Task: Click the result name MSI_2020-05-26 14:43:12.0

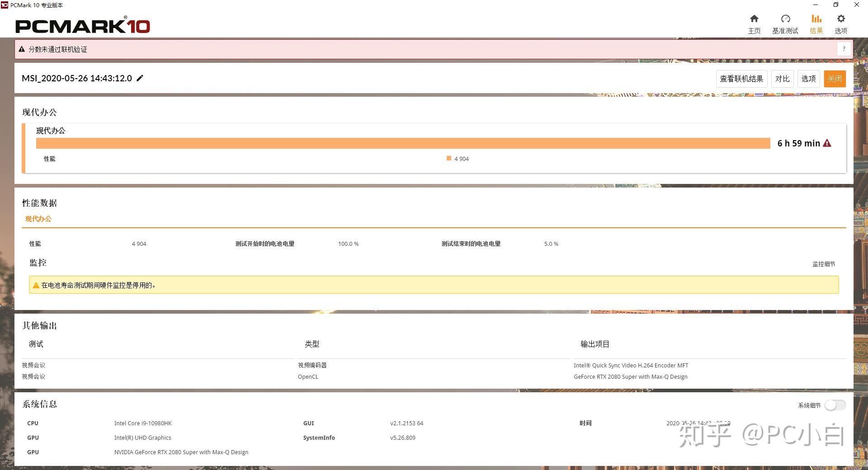Action: (77, 78)
